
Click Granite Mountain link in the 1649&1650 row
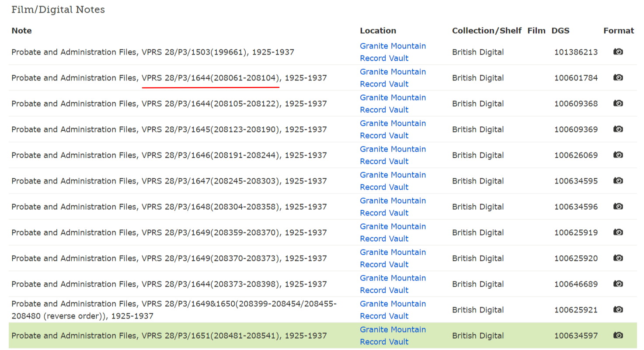click(392, 310)
